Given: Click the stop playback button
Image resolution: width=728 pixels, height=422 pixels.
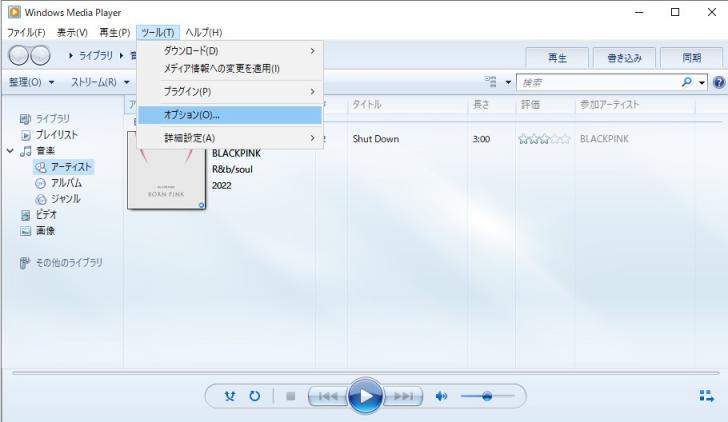Looking at the screenshot, I should [x=291, y=396].
